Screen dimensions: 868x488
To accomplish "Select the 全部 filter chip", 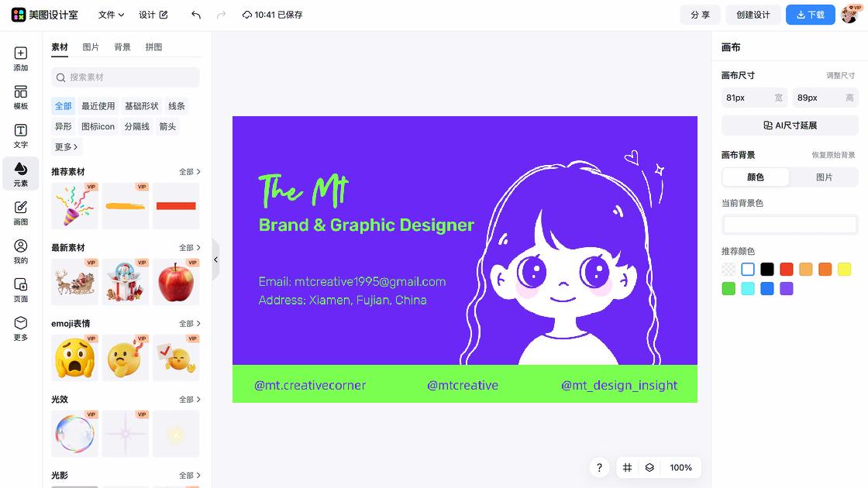I will click(63, 106).
